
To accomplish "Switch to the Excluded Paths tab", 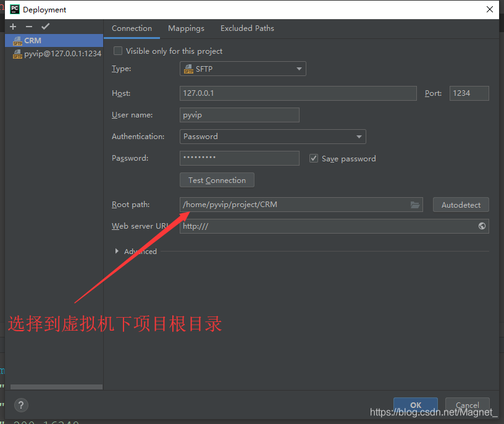I will pyautogui.click(x=247, y=28).
